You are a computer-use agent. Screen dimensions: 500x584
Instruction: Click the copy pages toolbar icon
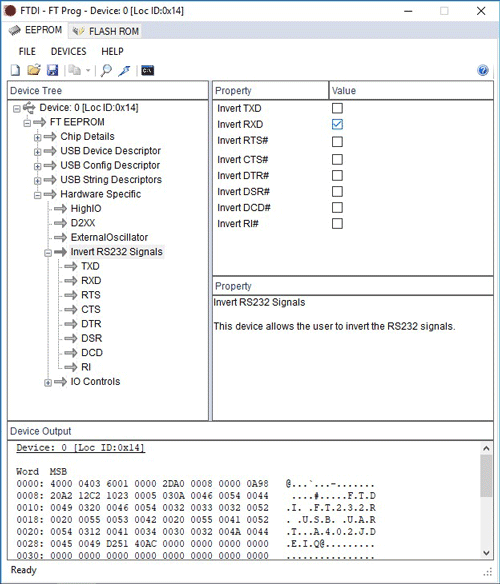75,70
